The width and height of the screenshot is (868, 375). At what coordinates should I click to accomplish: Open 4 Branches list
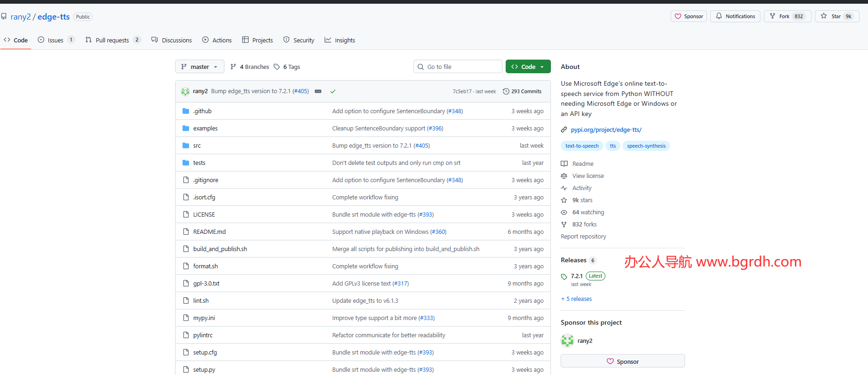(x=250, y=67)
